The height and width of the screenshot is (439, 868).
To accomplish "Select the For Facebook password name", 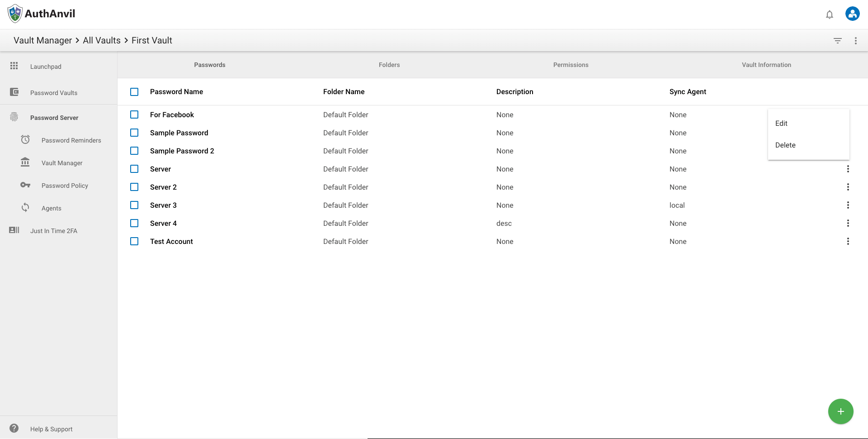I will pyautogui.click(x=172, y=115).
